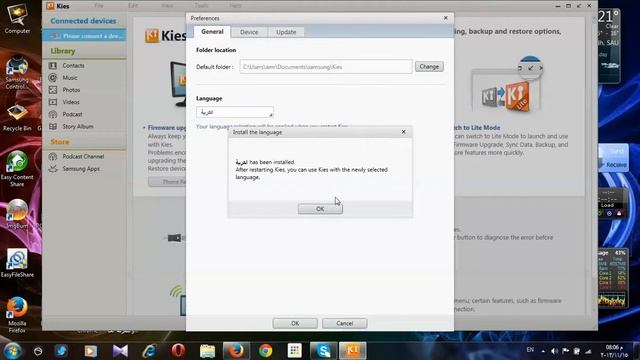Click OK at bottom of Preferences window

click(x=295, y=323)
